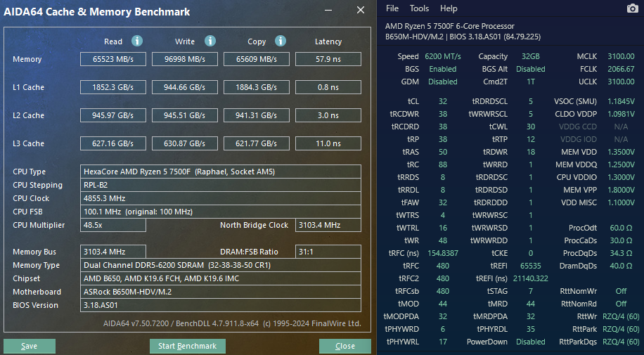Viewport: 644px width, 355px height.
Task: Click Capacity value 32GB
Action: coord(531,56)
